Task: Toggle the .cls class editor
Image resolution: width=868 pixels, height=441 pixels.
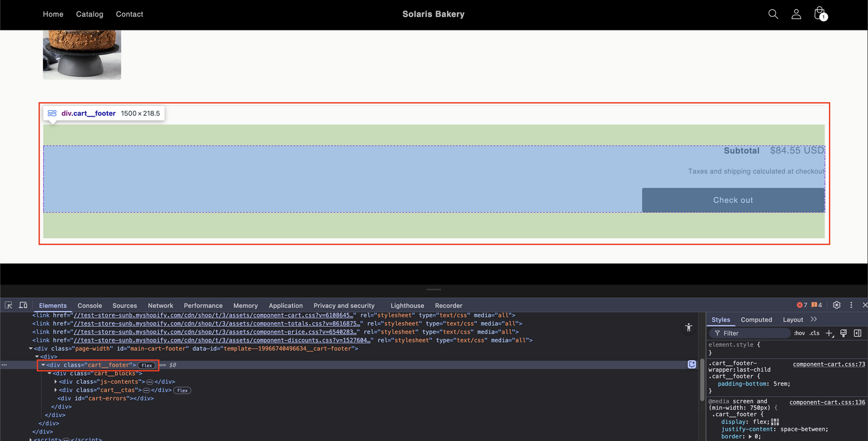Action: pos(814,333)
